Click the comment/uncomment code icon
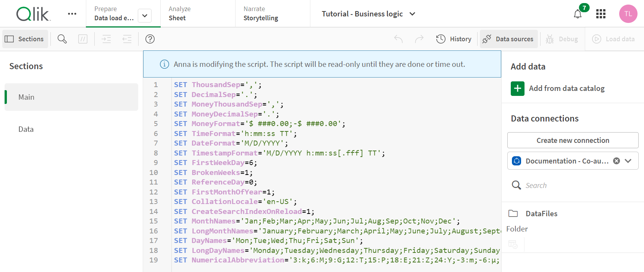644x272 pixels. point(83,39)
